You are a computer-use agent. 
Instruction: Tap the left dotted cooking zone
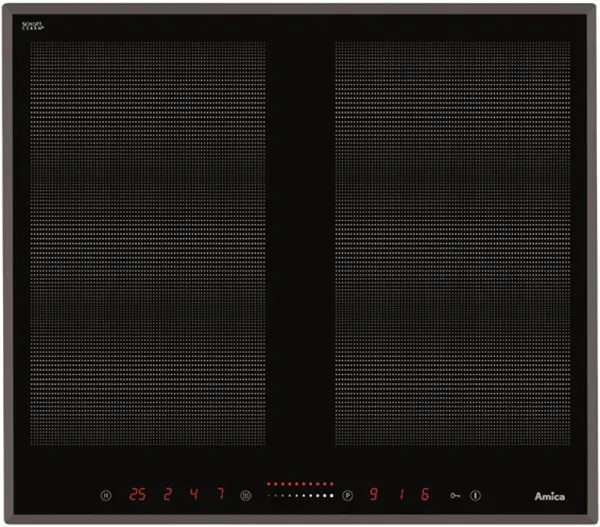click(148, 243)
